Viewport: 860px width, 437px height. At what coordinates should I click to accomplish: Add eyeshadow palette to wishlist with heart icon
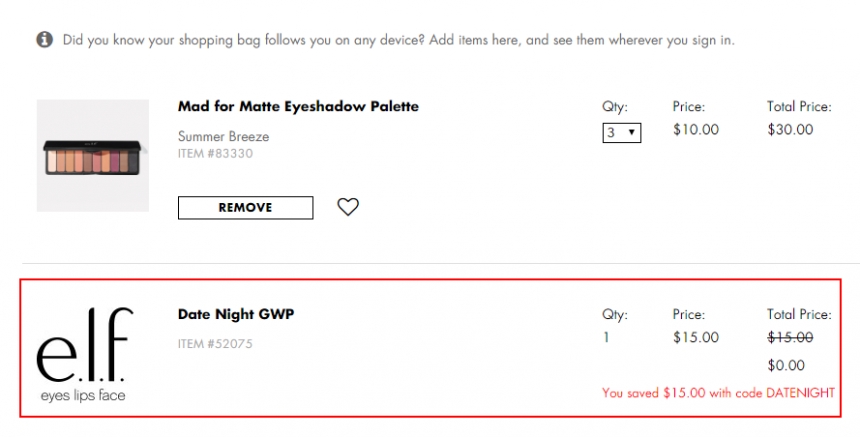coord(347,207)
